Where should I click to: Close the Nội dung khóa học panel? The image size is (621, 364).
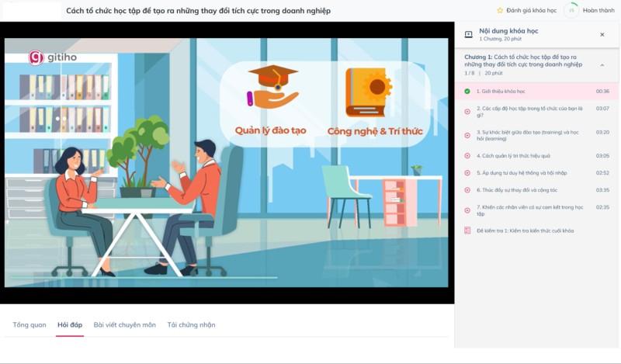[602, 34]
